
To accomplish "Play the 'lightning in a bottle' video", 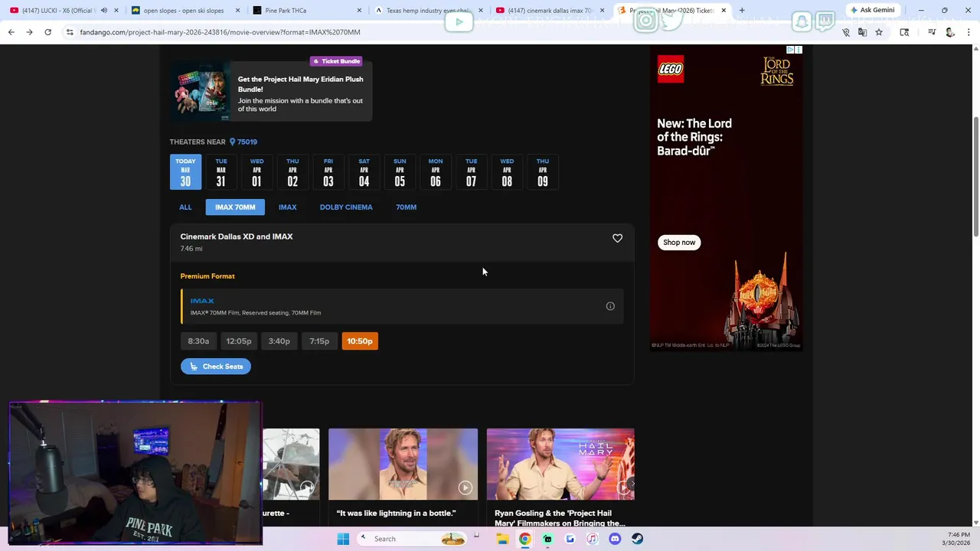I will click(x=465, y=487).
